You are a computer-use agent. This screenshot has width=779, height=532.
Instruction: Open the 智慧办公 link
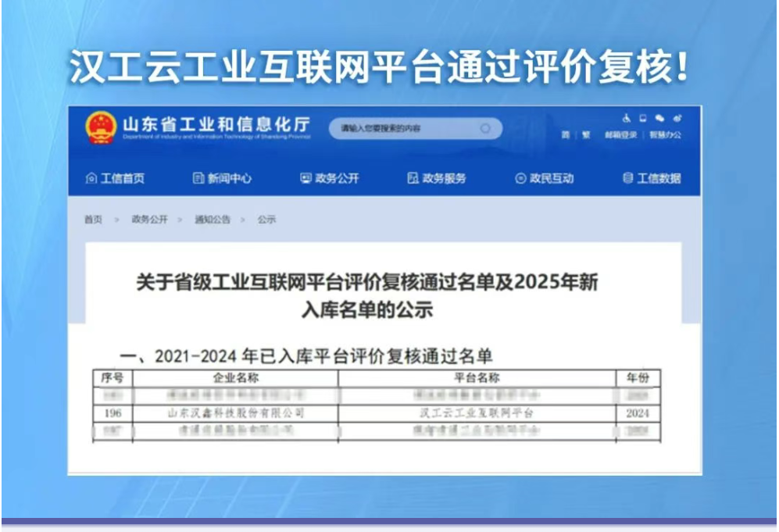click(x=666, y=133)
